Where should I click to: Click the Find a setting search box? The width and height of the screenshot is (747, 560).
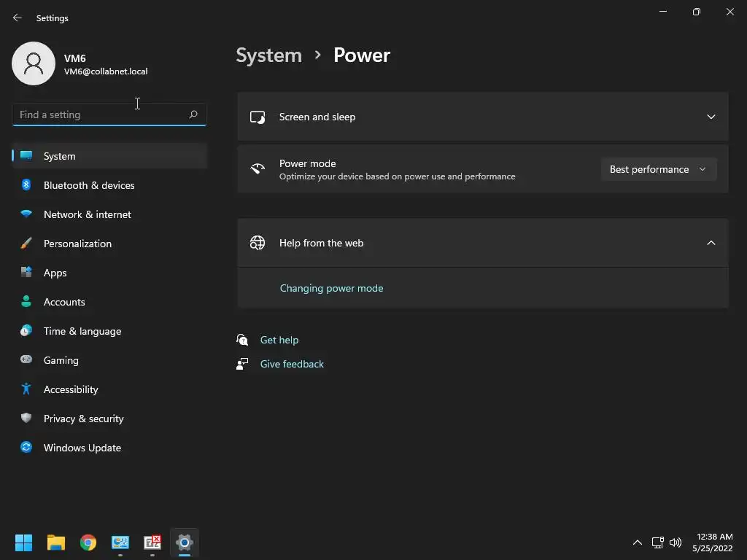(x=109, y=114)
